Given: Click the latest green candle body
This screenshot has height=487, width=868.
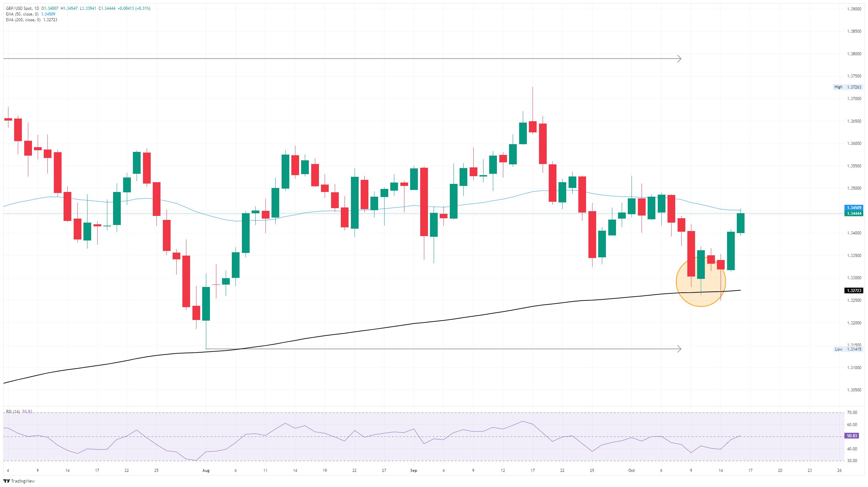Looking at the screenshot, I should (740, 223).
